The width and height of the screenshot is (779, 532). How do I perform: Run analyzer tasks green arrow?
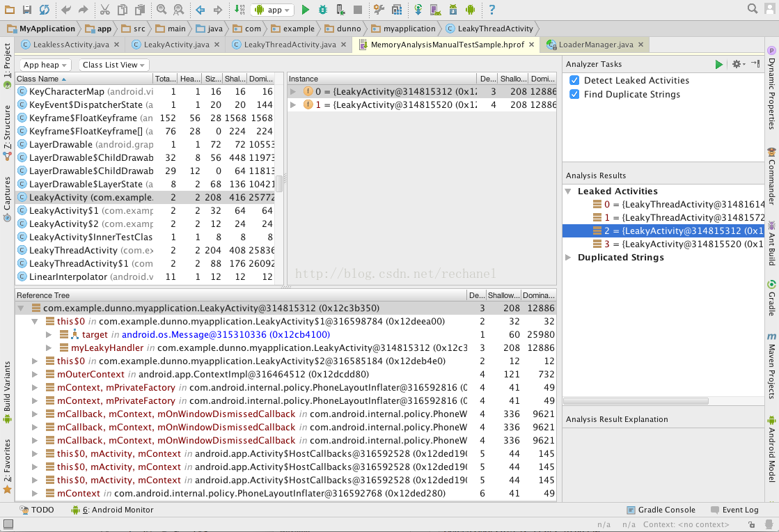coord(718,64)
